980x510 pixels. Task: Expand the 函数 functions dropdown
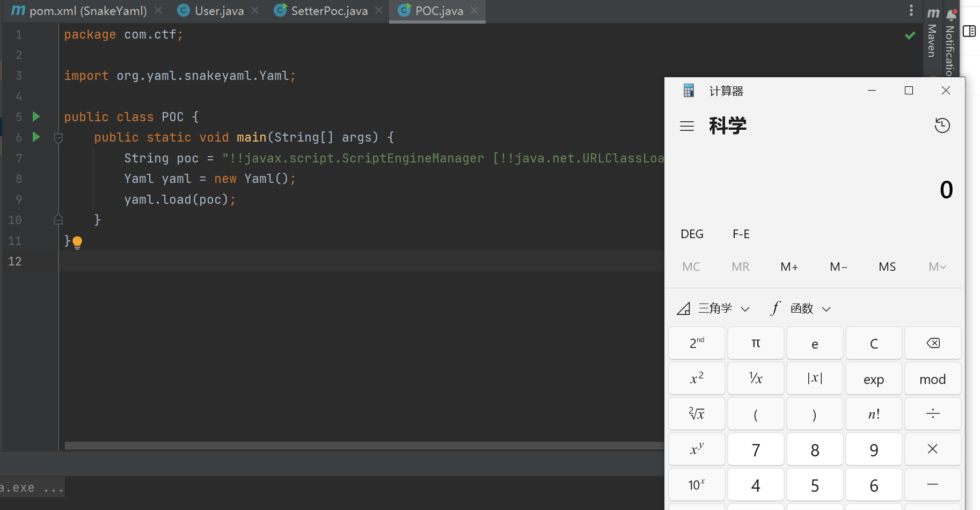pyautogui.click(x=801, y=308)
